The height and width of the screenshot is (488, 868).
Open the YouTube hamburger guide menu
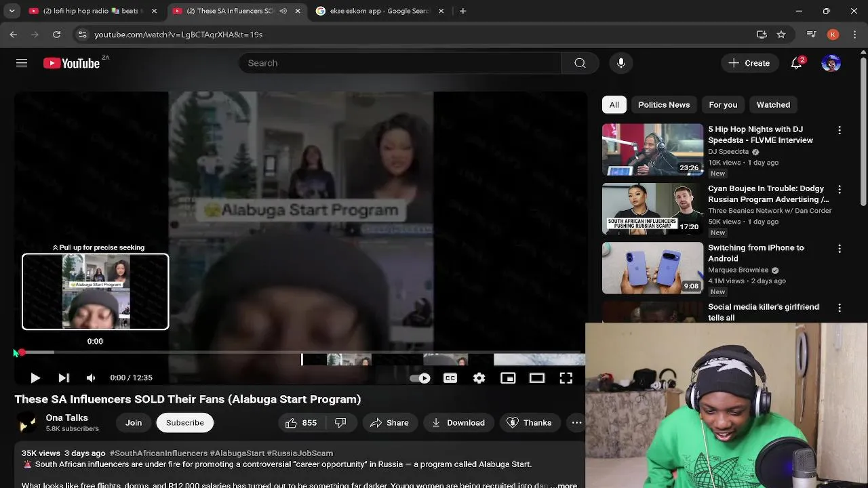click(x=22, y=63)
